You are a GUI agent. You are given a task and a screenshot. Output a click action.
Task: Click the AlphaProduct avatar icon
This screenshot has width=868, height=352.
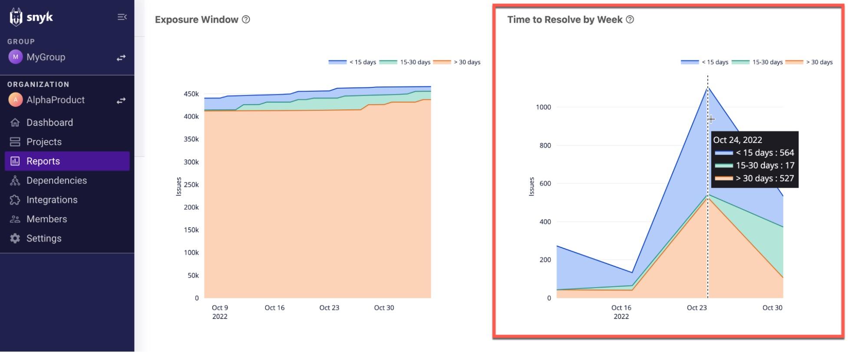[x=16, y=100]
